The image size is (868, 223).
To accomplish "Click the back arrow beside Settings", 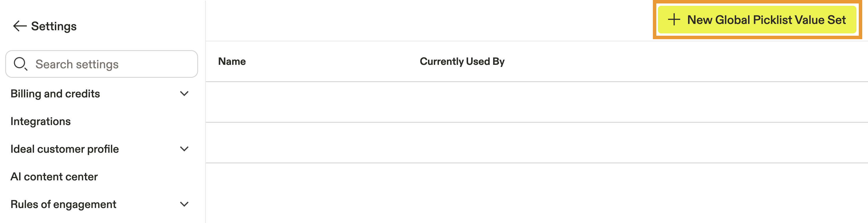I will pos(20,26).
